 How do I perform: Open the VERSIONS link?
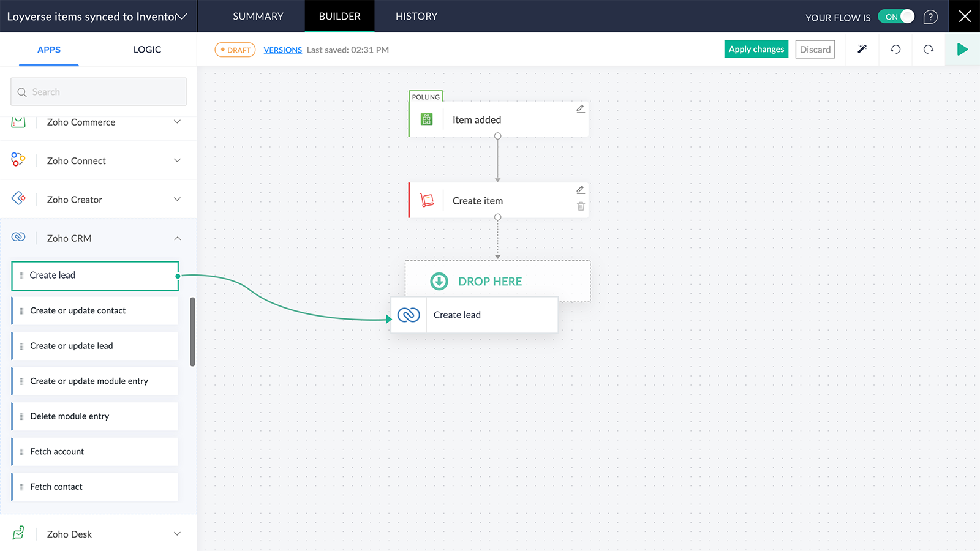pyautogui.click(x=282, y=50)
